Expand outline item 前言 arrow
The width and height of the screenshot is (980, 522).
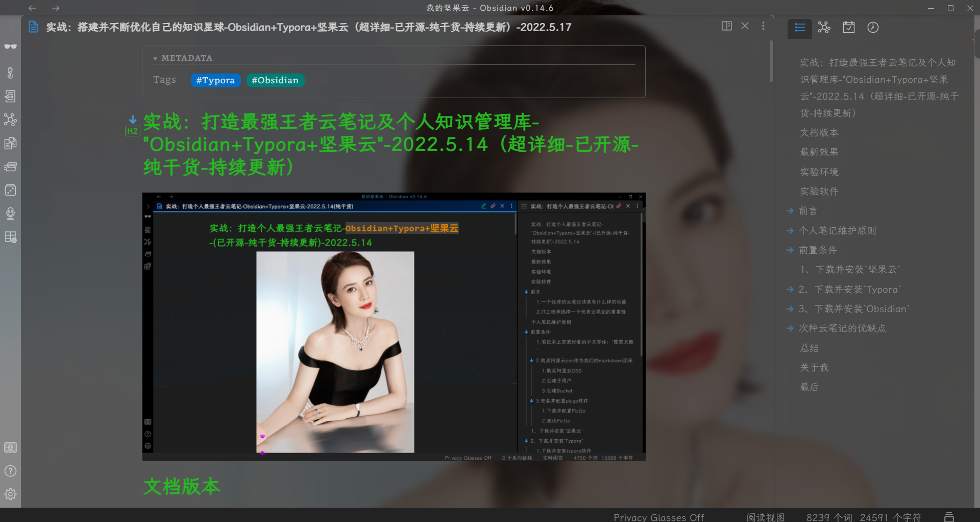[790, 210]
